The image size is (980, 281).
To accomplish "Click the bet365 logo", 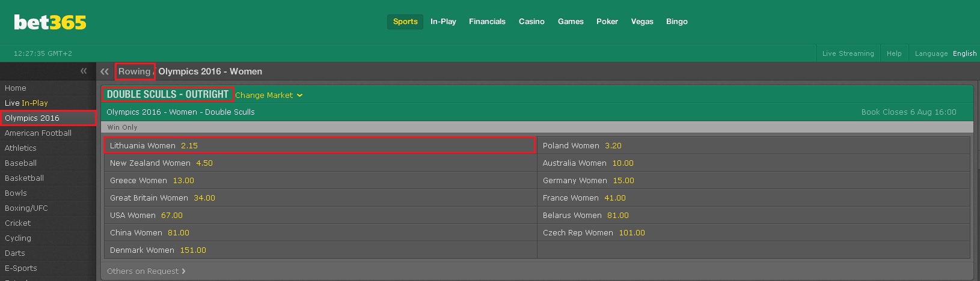I will [x=51, y=22].
